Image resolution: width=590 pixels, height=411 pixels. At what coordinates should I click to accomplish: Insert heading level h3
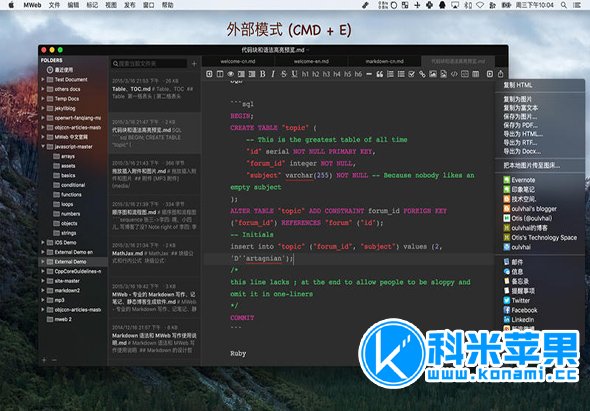(x=326, y=74)
